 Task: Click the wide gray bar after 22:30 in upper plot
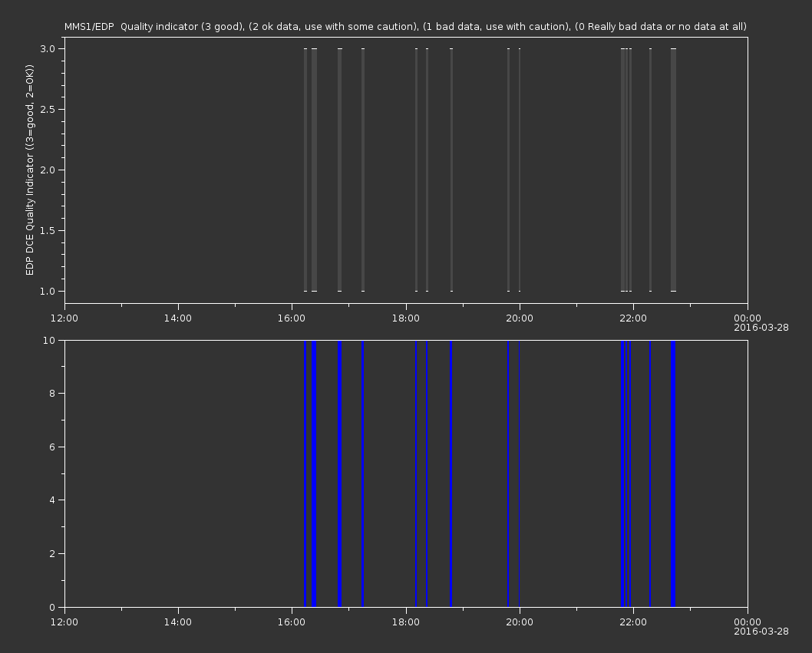pos(673,170)
